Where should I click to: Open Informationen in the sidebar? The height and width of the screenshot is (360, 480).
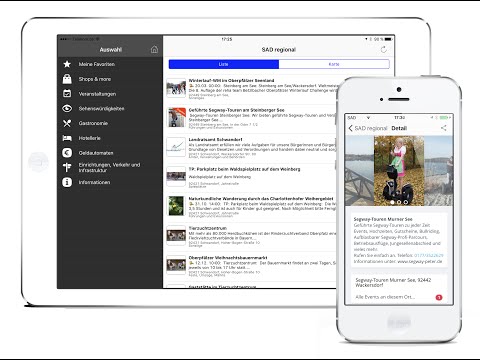click(94, 182)
